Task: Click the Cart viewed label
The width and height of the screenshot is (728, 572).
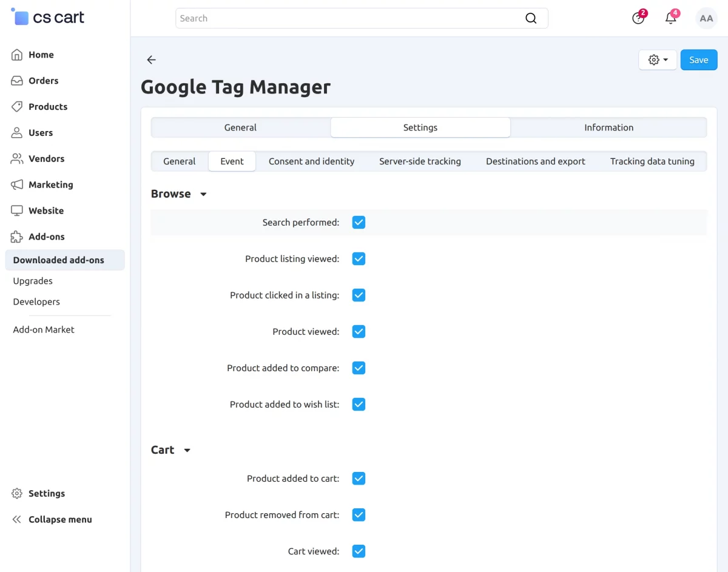Action: click(x=314, y=551)
